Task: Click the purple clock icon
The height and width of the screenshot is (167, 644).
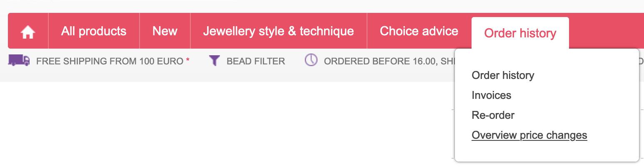Action: tap(311, 60)
